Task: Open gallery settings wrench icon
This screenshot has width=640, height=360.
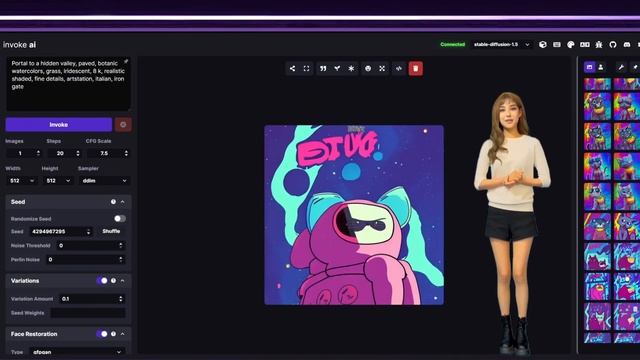Action: pos(621,67)
